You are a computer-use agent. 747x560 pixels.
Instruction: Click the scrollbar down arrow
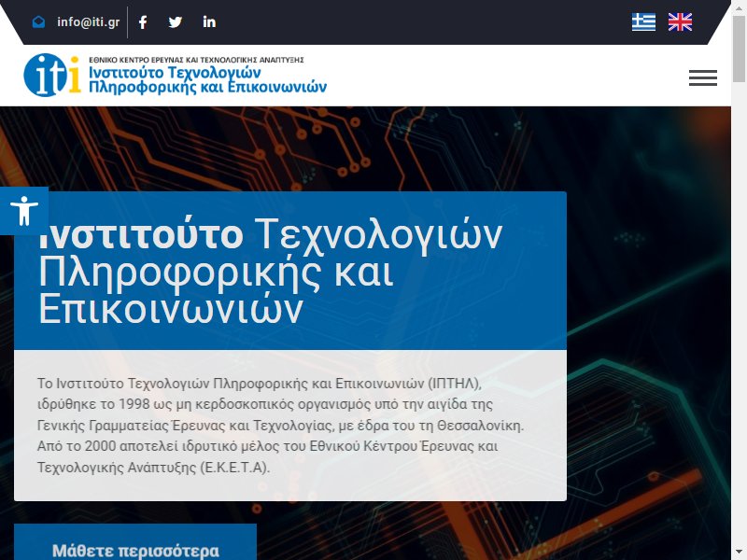tap(739, 553)
